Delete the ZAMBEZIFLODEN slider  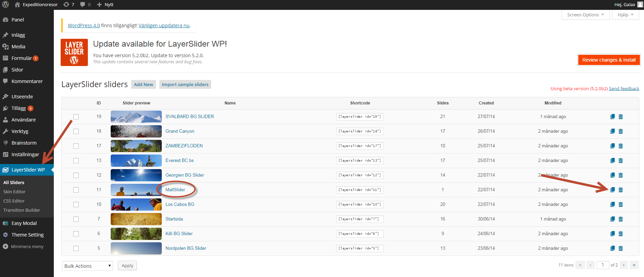pyautogui.click(x=621, y=146)
